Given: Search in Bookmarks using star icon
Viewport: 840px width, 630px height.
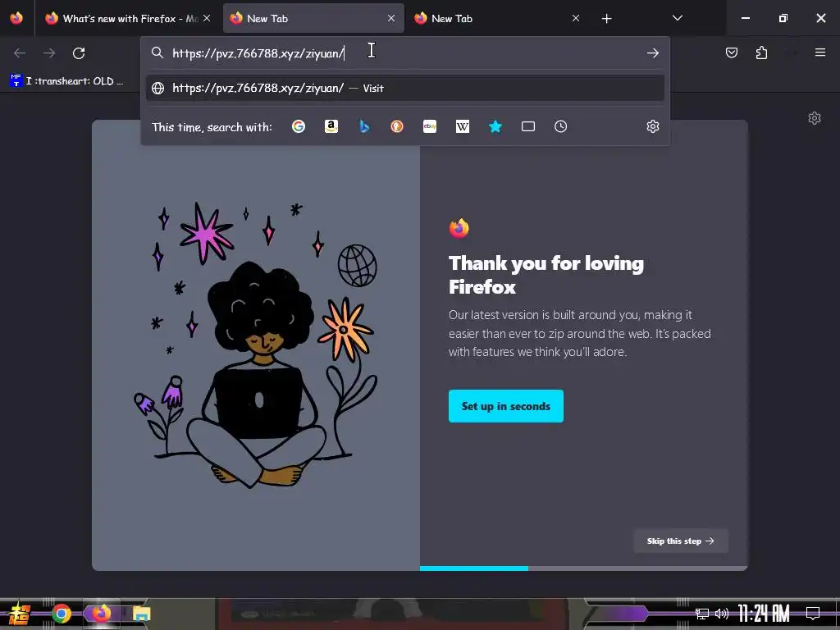Looking at the screenshot, I should click(x=495, y=126).
